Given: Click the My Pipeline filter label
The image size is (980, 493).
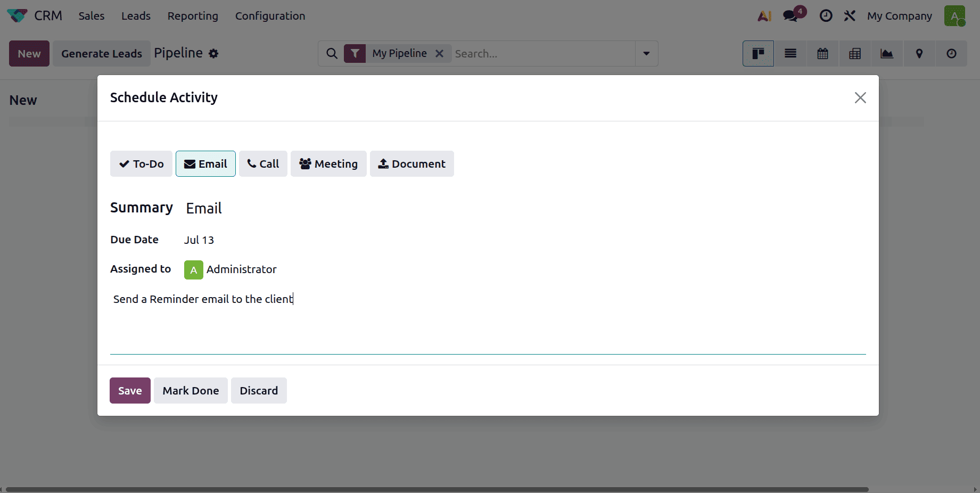Looking at the screenshot, I should (399, 54).
